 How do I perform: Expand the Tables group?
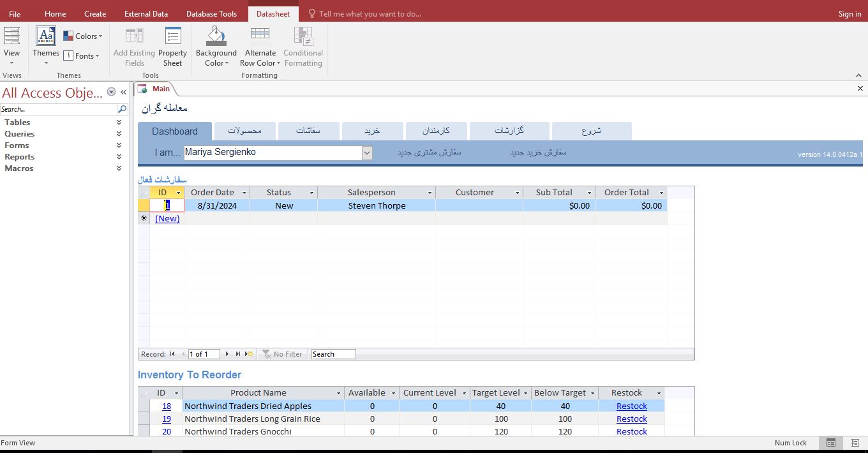click(119, 123)
